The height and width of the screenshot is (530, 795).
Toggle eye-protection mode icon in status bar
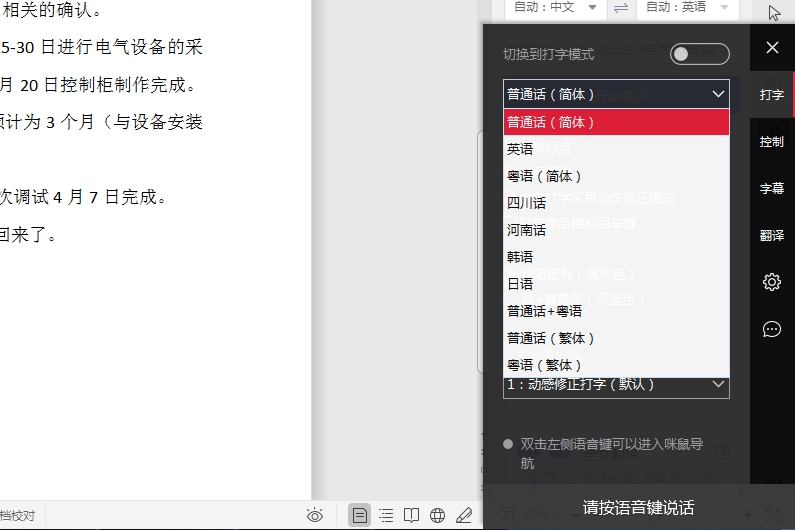(x=315, y=516)
